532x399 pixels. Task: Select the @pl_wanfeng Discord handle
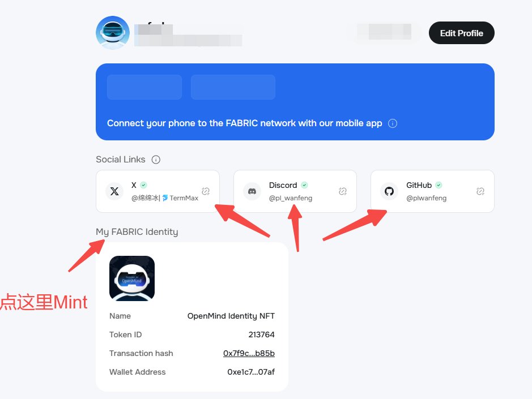point(291,198)
